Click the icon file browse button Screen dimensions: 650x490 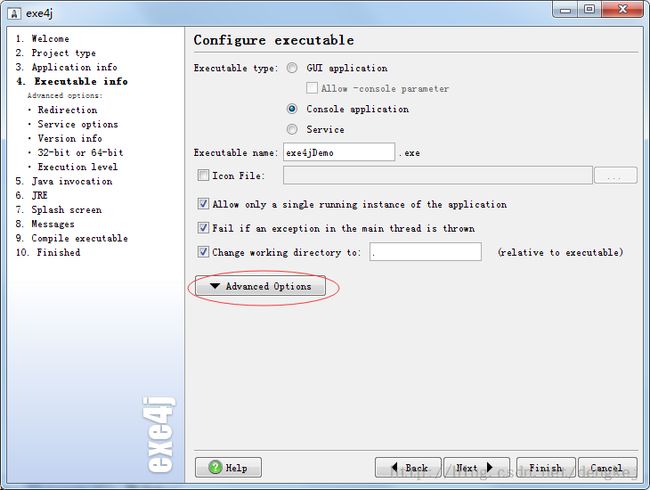(616, 175)
